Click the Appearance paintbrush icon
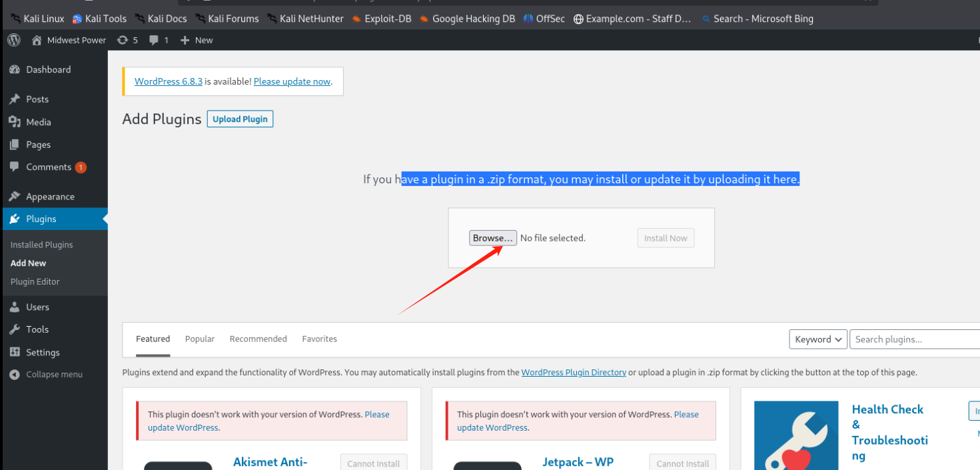 click(15, 197)
